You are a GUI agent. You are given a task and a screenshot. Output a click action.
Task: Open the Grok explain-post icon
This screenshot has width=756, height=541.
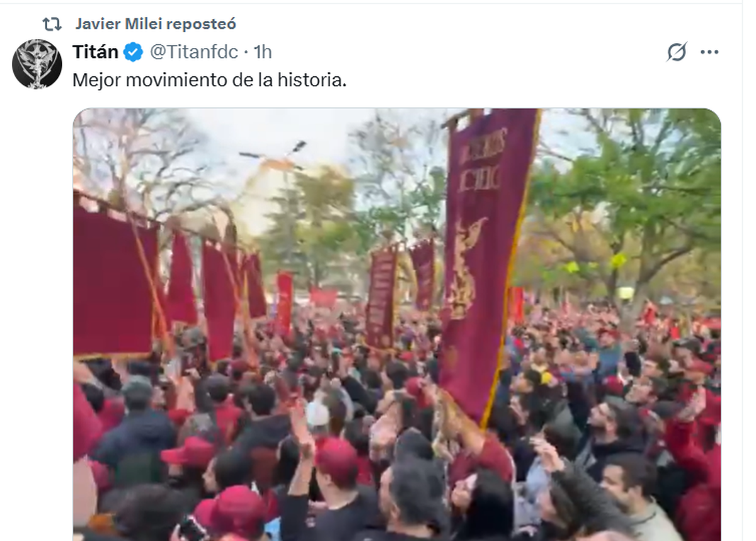[677, 52]
